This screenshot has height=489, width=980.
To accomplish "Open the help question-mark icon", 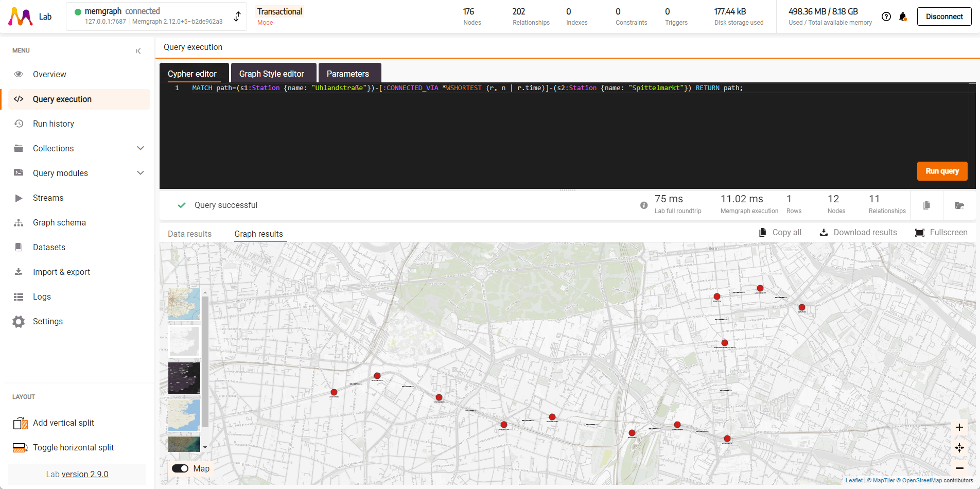I will point(886,16).
